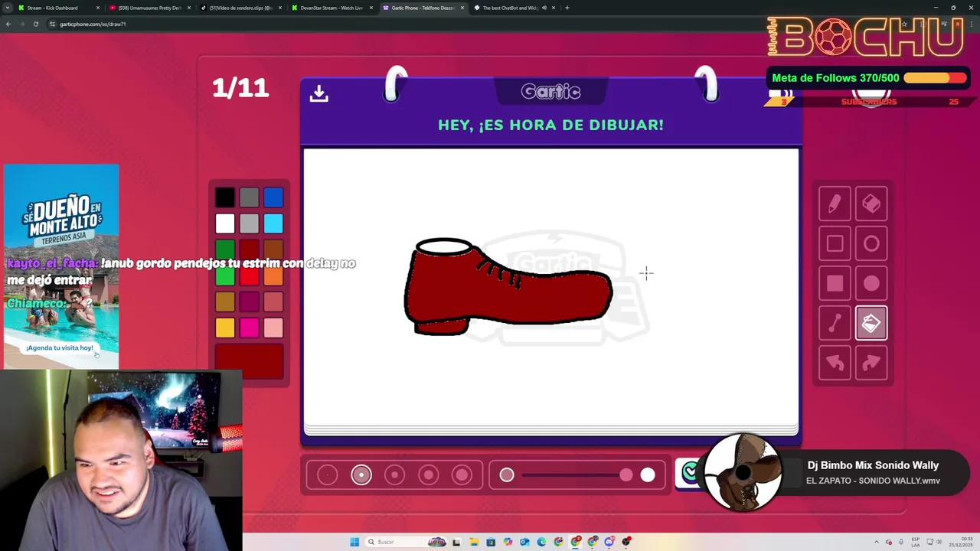980x551 pixels.
Task: Open Outlook from the taskbar
Action: 524,542
